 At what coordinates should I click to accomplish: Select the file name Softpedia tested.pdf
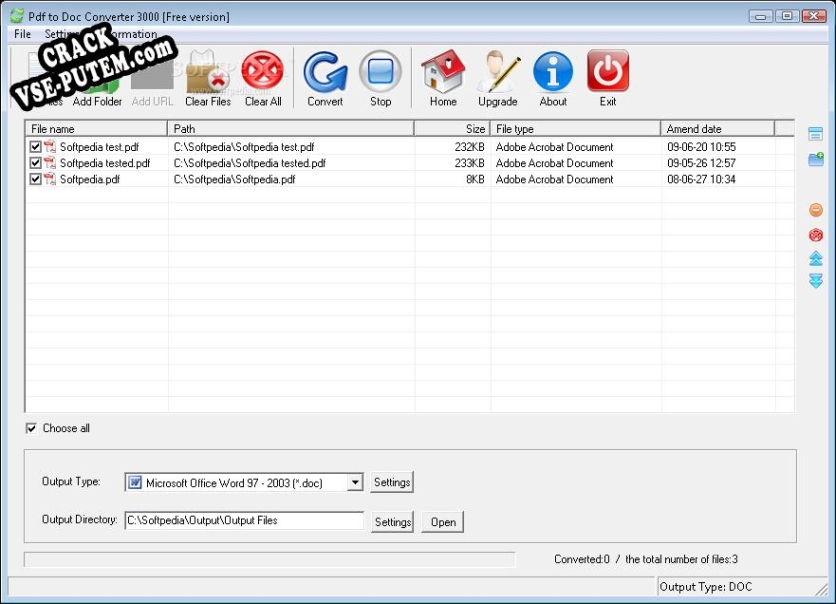coord(105,163)
